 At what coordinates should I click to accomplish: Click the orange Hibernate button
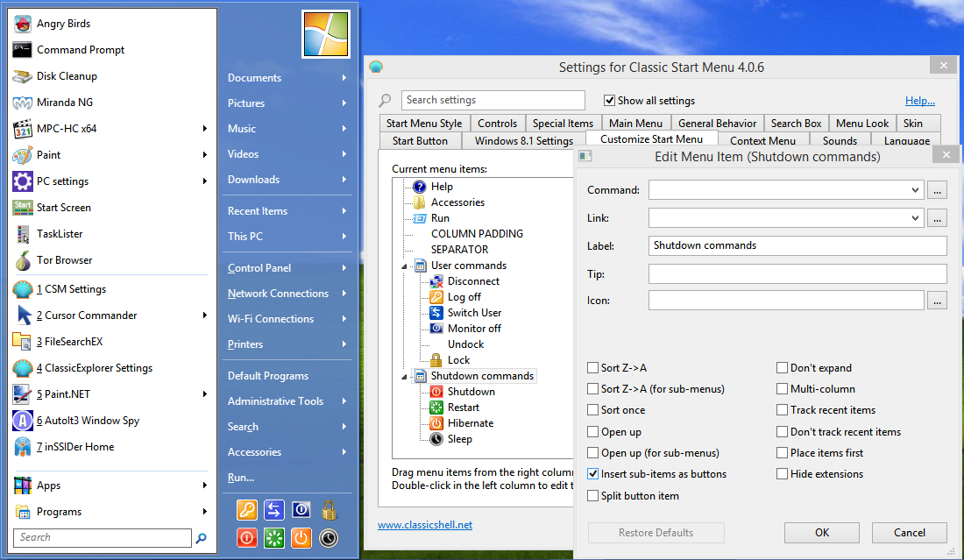[301, 538]
